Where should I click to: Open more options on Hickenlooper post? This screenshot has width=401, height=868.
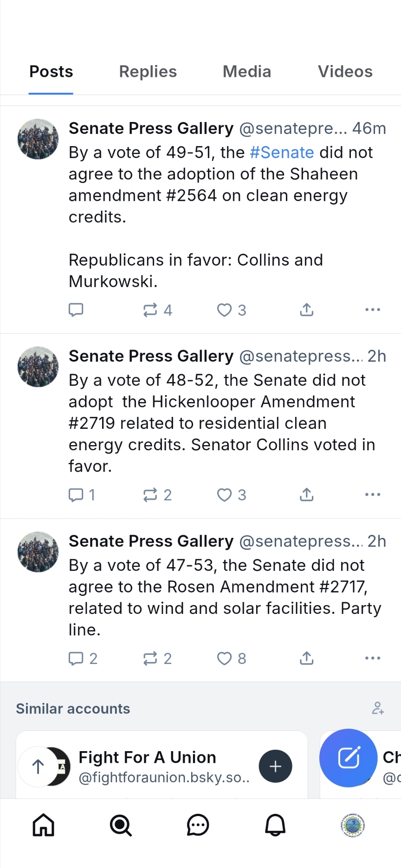373,494
